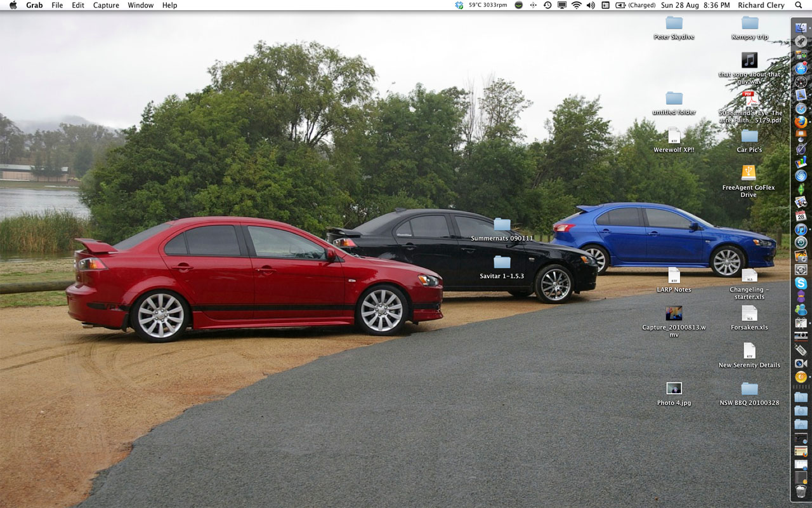The height and width of the screenshot is (508, 812).
Task: Select the Capture_20100813.wmv video file
Action: tap(674, 313)
